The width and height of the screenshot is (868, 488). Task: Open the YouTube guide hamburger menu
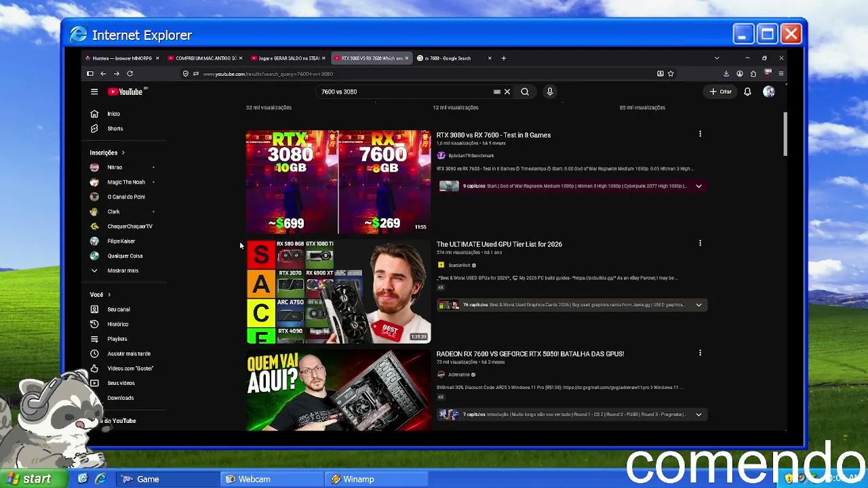click(x=94, y=91)
